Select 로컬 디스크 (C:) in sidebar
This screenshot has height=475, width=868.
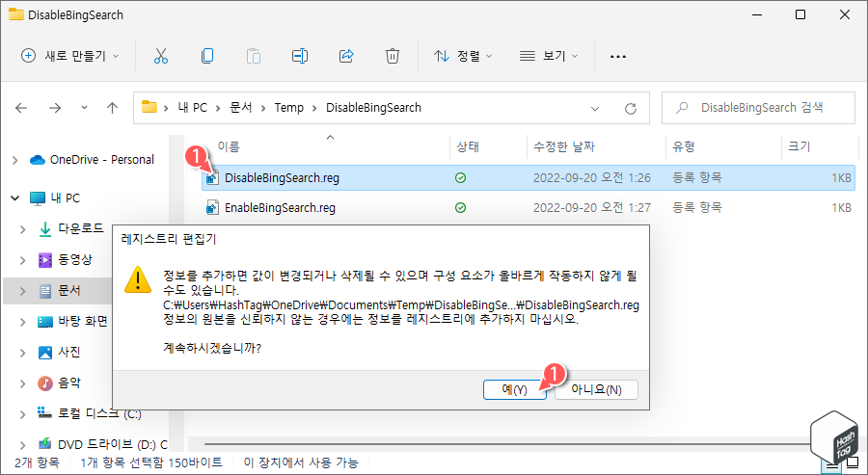[99, 413]
